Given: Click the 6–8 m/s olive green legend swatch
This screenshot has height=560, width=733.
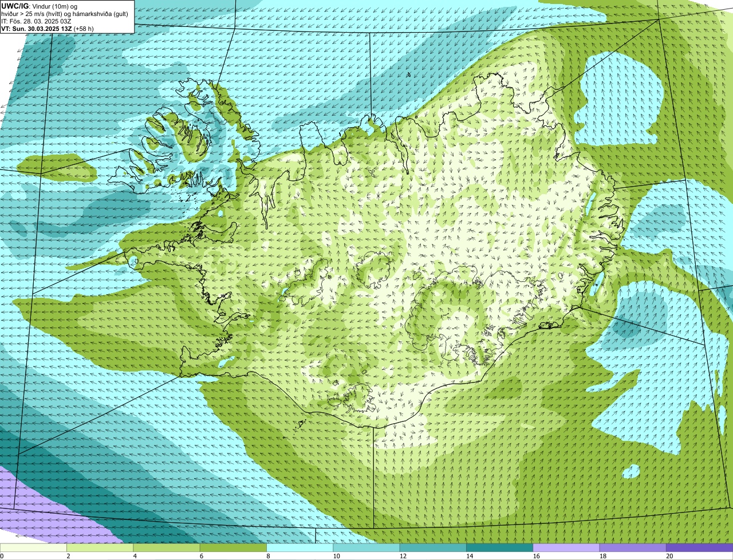Looking at the screenshot, I should pyautogui.click(x=233, y=547).
